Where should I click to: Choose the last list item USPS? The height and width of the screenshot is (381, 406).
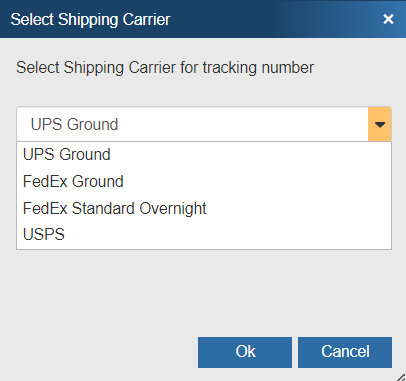[x=204, y=234]
